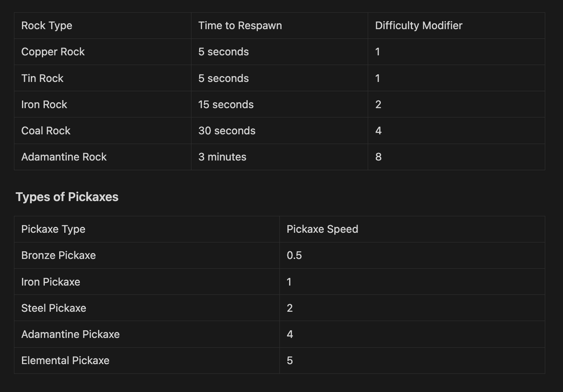Click the "Pickaxe Type" column header
Screen dimensions: 563x392
point(53,229)
